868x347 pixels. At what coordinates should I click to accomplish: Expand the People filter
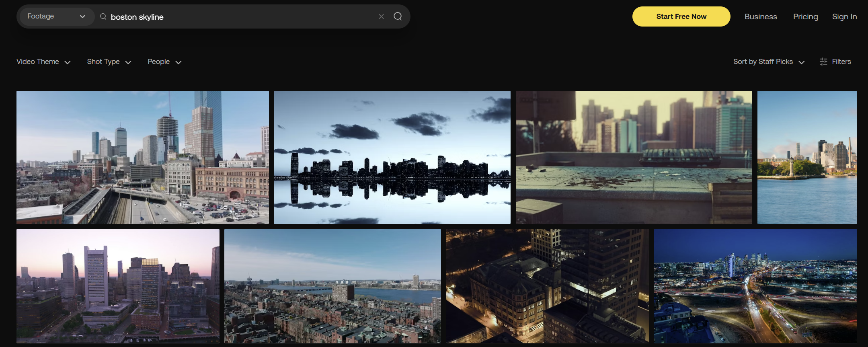164,62
